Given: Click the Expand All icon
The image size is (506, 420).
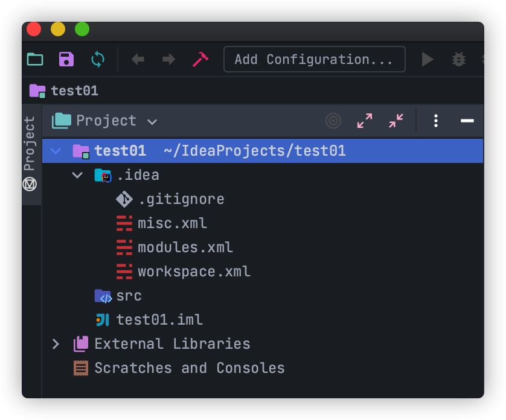Looking at the screenshot, I should (365, 121).
